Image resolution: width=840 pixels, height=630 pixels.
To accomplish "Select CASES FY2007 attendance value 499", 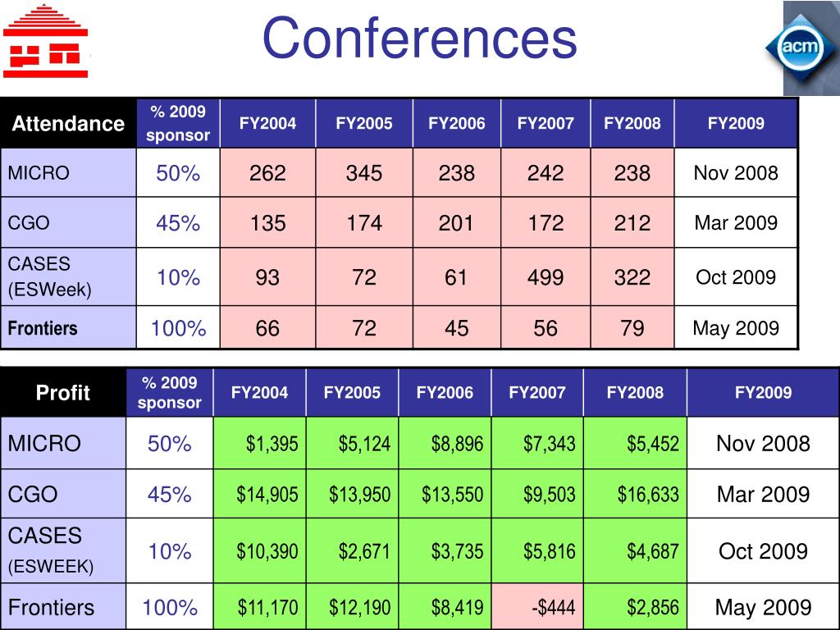I will pos(546,277).
